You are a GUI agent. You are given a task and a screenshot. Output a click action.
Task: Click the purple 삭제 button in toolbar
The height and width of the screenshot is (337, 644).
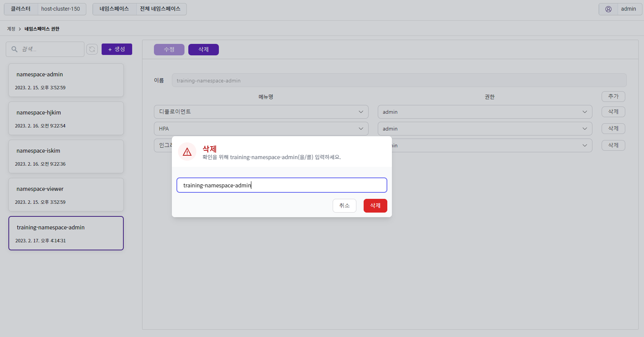pyautogui.click(x=204, y=50)
